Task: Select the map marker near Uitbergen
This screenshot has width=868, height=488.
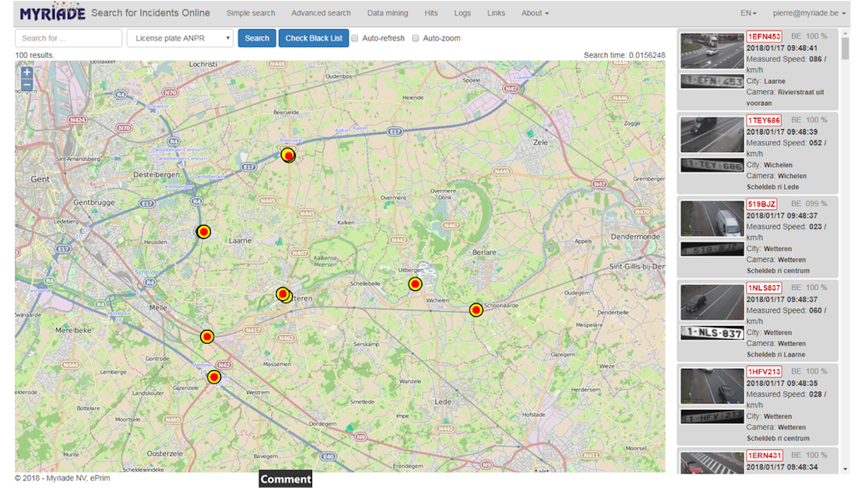Action: (x=415, y=284)
